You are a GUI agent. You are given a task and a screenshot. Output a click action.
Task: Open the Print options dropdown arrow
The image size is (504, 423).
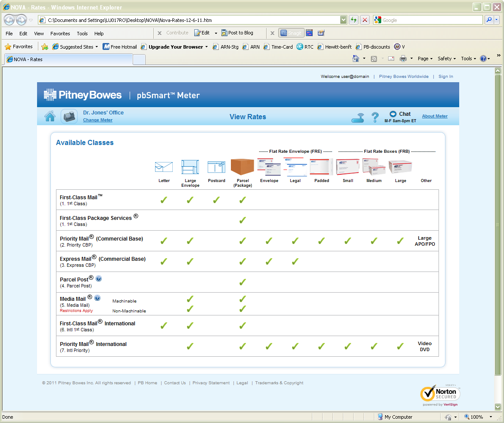coord(411,59)
